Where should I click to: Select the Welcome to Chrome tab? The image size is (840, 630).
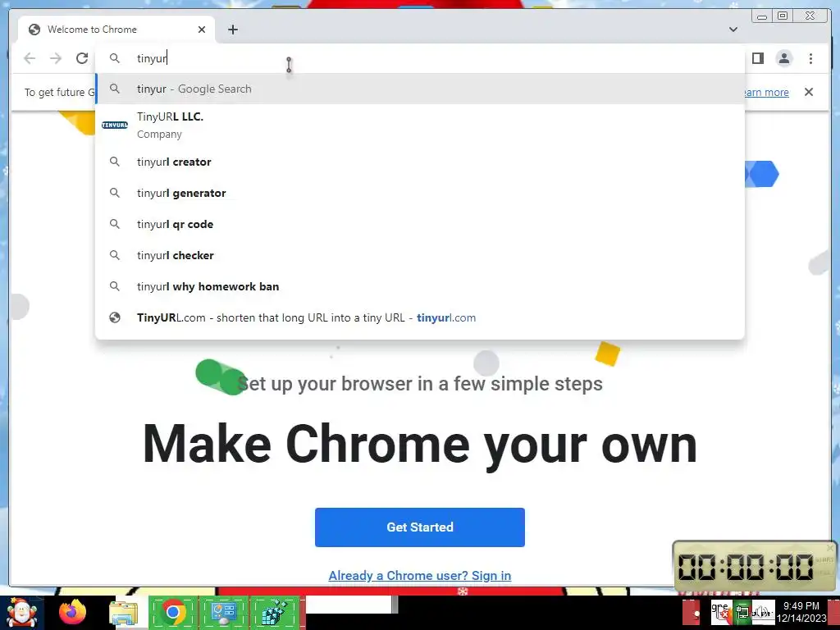tap(116, 30)
